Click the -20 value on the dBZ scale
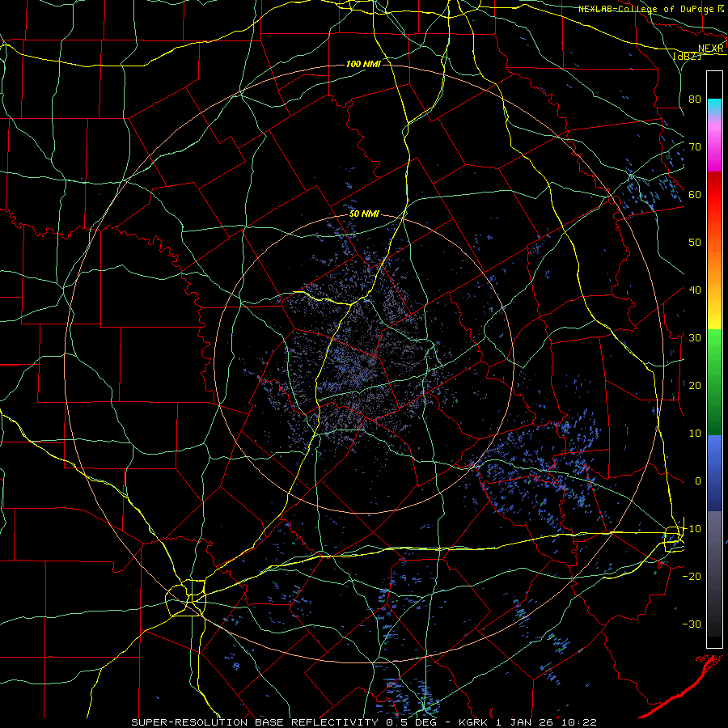Image resolution: width=728 pixels, height=728 pixels. (x=692, y=577)
